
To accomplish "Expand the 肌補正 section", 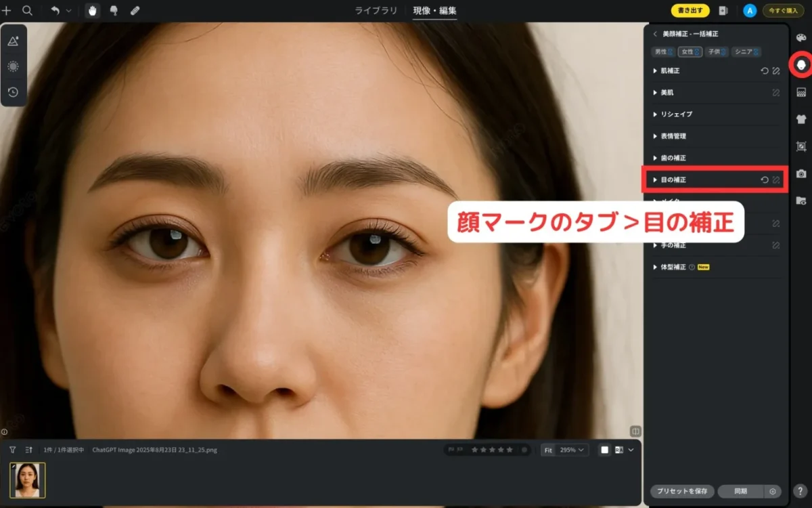I will pos(667,70).
